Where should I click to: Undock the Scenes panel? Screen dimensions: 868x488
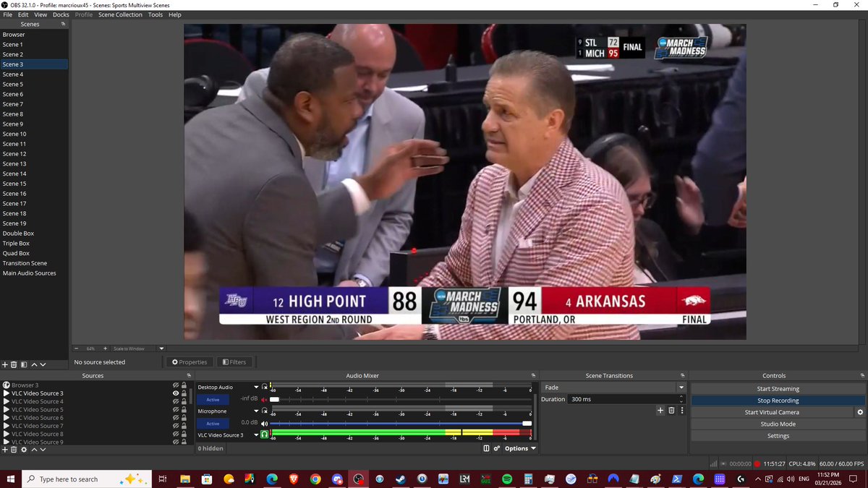click(63, 24)
